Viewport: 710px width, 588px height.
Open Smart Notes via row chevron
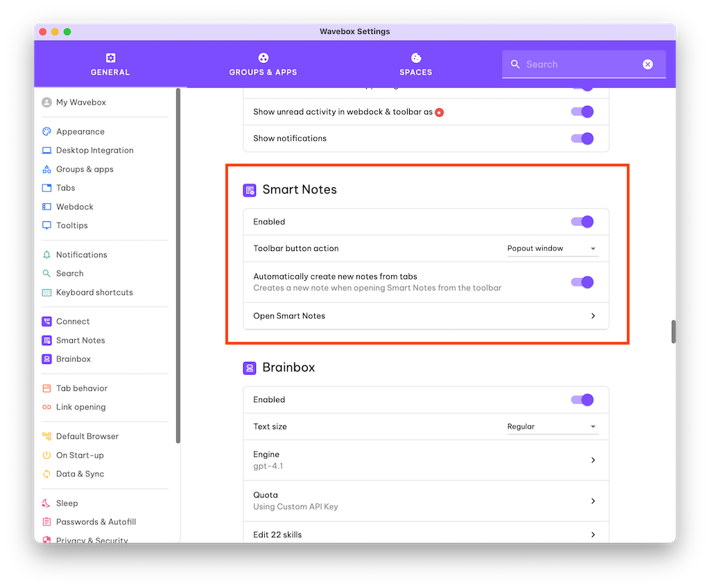click(x=594, y=316)
